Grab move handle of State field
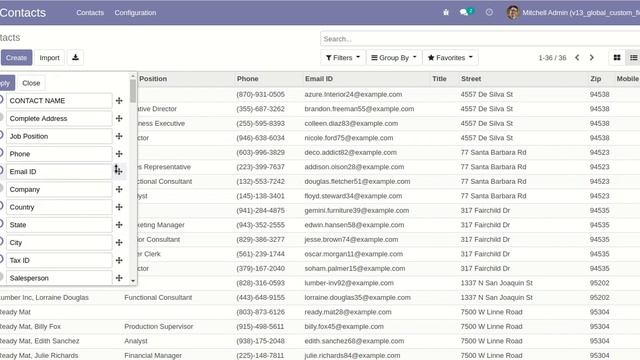 click(x=119, y=225)
